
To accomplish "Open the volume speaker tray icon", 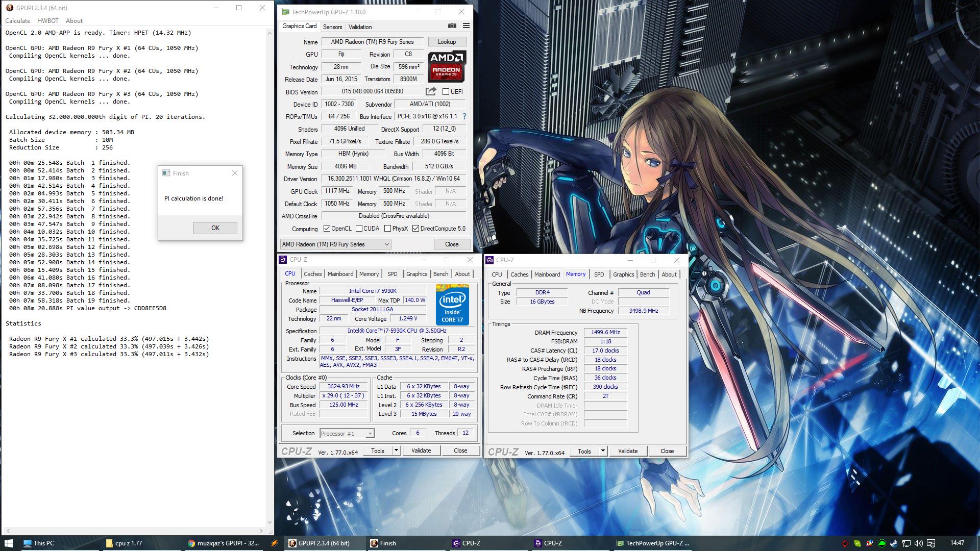I will [919, 543].
